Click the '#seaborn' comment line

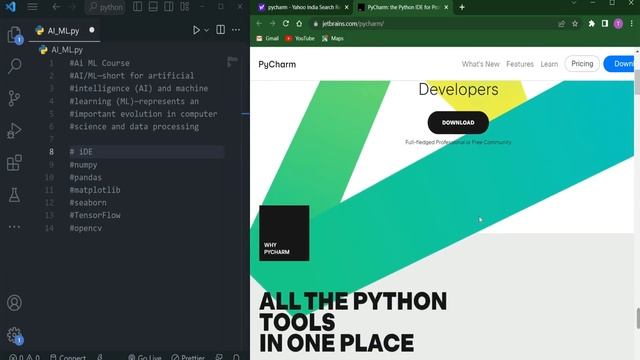88,203
